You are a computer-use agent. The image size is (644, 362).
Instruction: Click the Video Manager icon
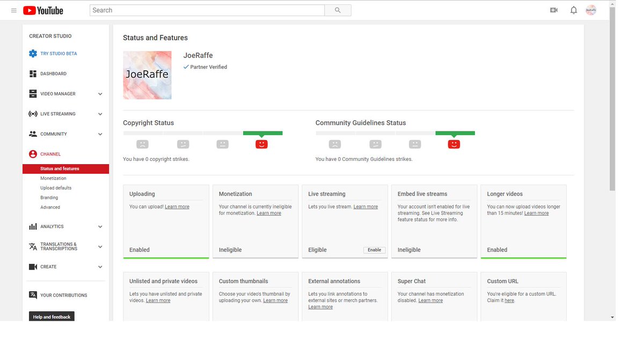[x=33, y=94]
